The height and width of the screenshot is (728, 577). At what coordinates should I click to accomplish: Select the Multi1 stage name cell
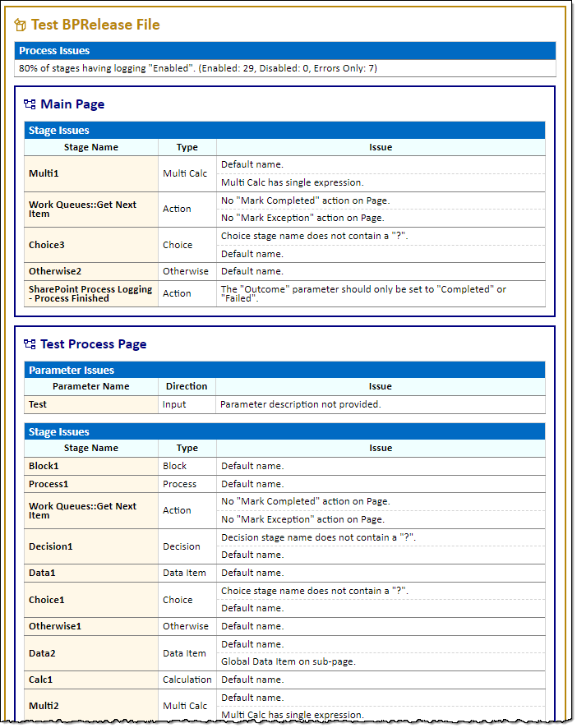tap(91, 173)
